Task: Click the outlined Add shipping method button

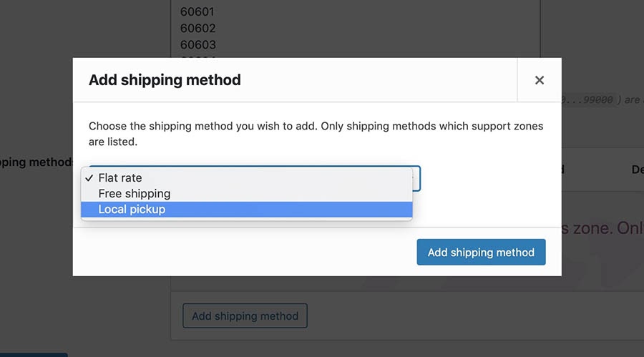Action: click(x=245, y=316)
